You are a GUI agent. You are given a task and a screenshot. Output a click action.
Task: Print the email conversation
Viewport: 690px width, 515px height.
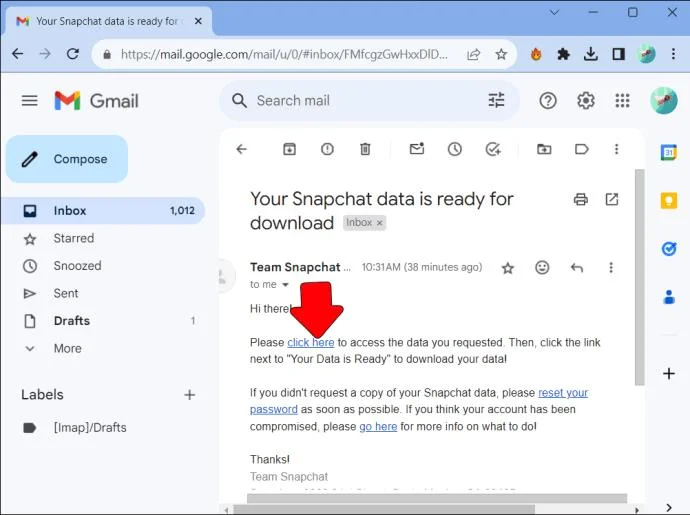click(580, 199)
